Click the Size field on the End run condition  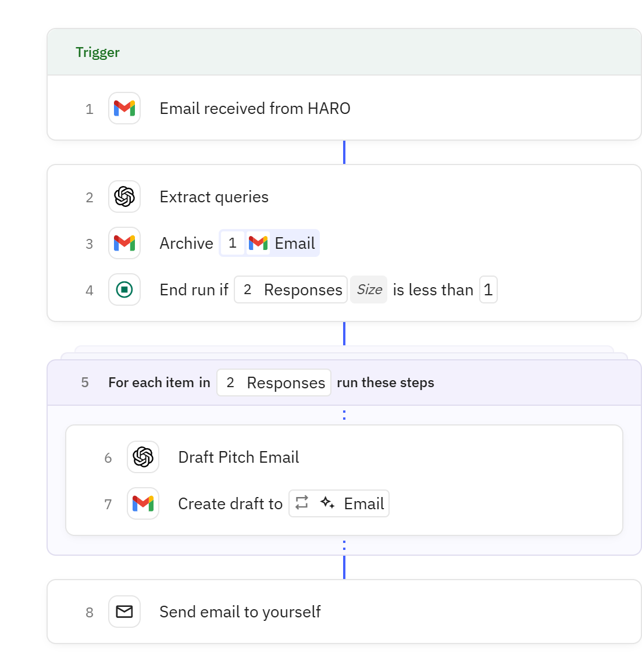(369, 289)
